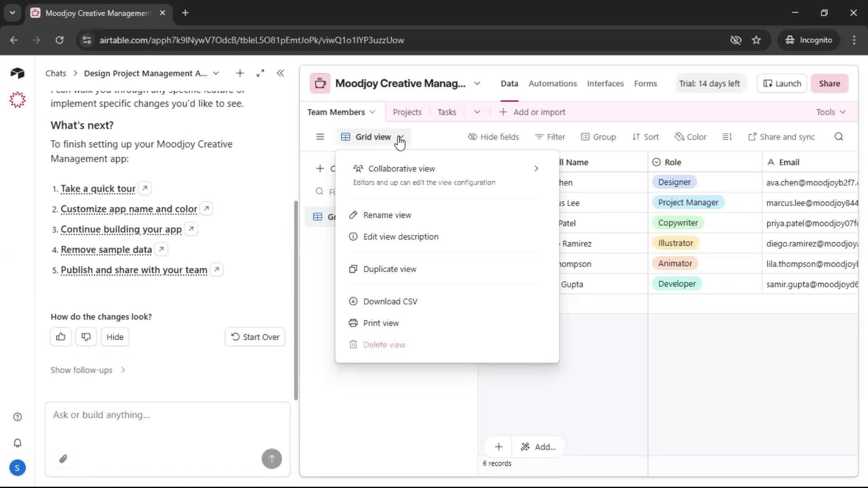Image resolution: width=868 pixels, height=488 pixels.
Task: Collapse the chat panel with double arrows
Action: [281, 73]
